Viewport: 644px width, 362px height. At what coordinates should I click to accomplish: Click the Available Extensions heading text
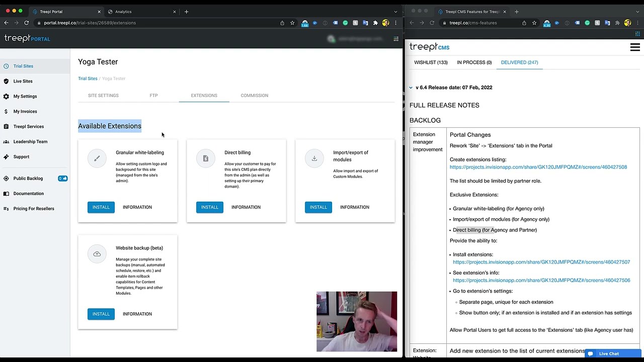tap(110, 126)
